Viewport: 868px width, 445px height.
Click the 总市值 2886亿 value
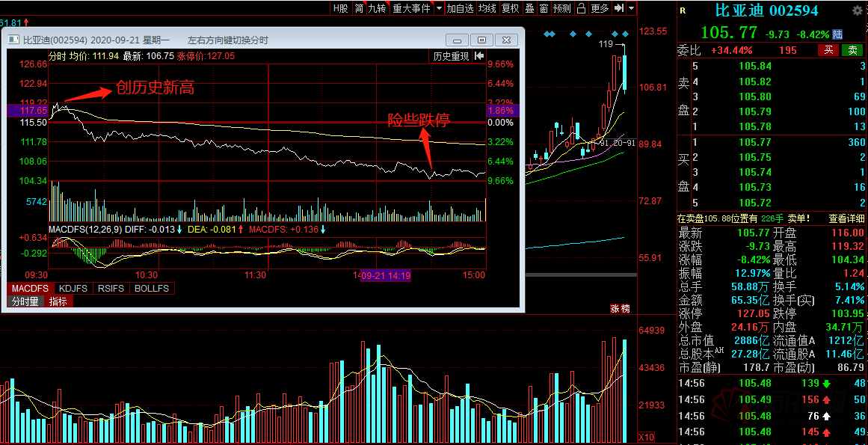coord(752,340)
